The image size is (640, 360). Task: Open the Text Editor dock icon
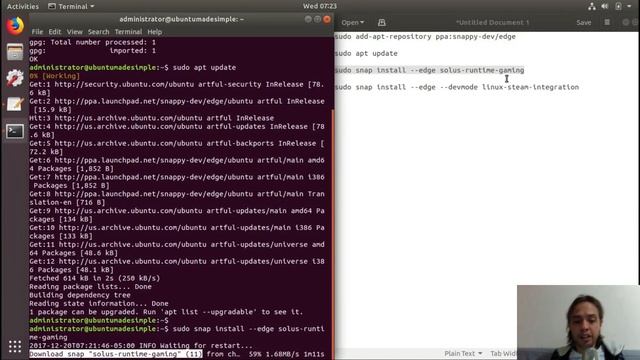(x=15, y=104)
